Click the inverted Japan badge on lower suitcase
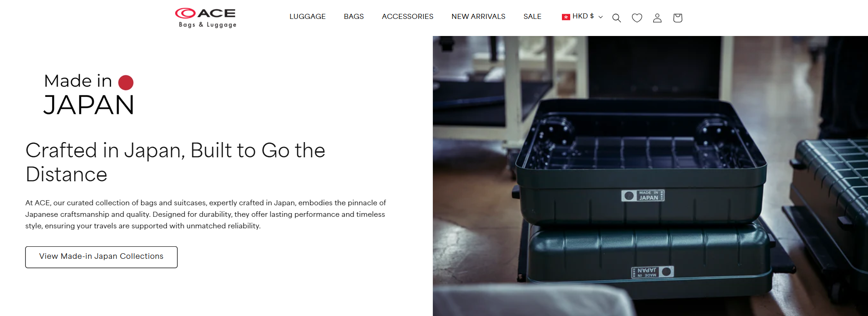868x316 pixels. pos(653,272)
